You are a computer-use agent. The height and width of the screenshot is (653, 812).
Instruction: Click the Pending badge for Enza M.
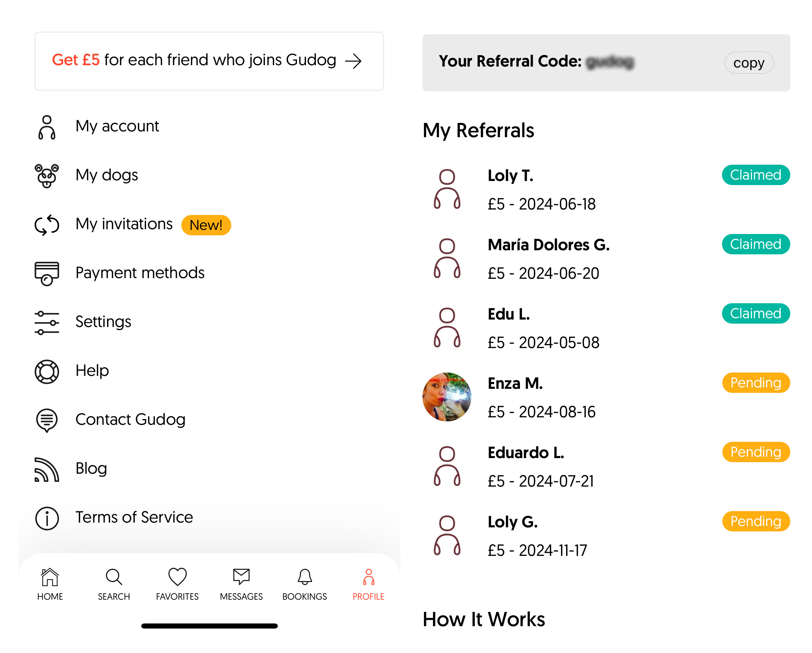(x=756, y=383)
